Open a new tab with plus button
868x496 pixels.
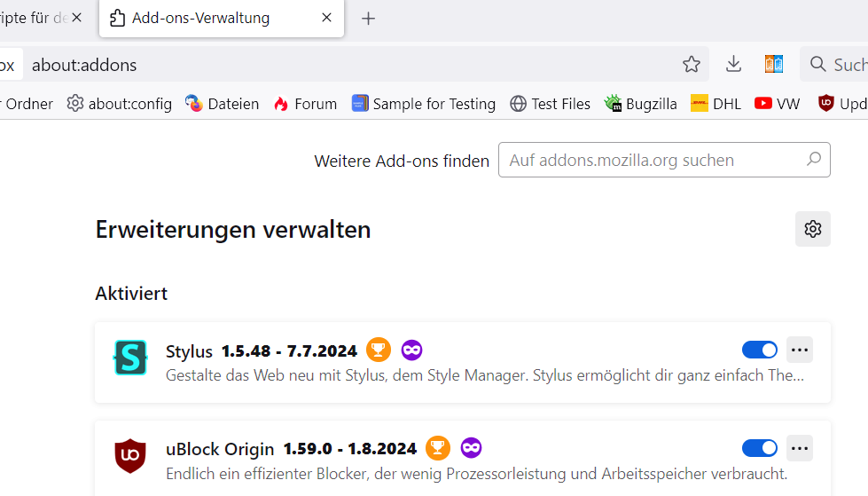coord(369,18)
